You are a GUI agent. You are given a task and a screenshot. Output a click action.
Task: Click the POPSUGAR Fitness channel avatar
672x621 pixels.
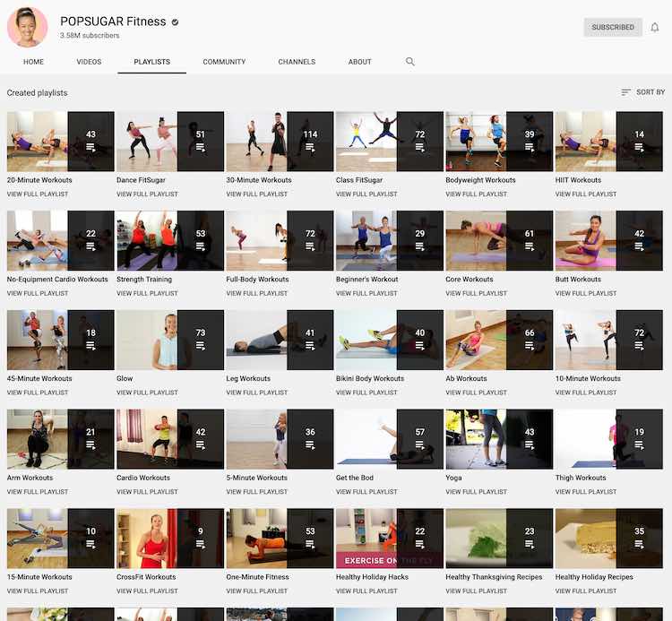(x=28, y=27)
